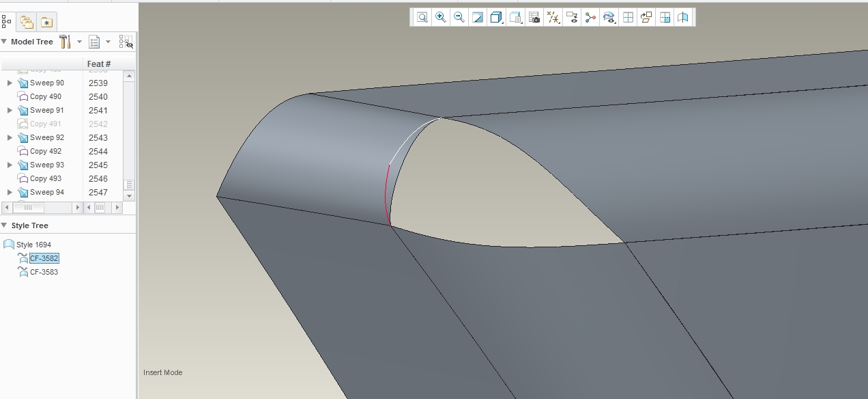This screenshot has height=399, width=868.
Task: Click the last view-toolbar icon
Action: (x=683, y=18)
